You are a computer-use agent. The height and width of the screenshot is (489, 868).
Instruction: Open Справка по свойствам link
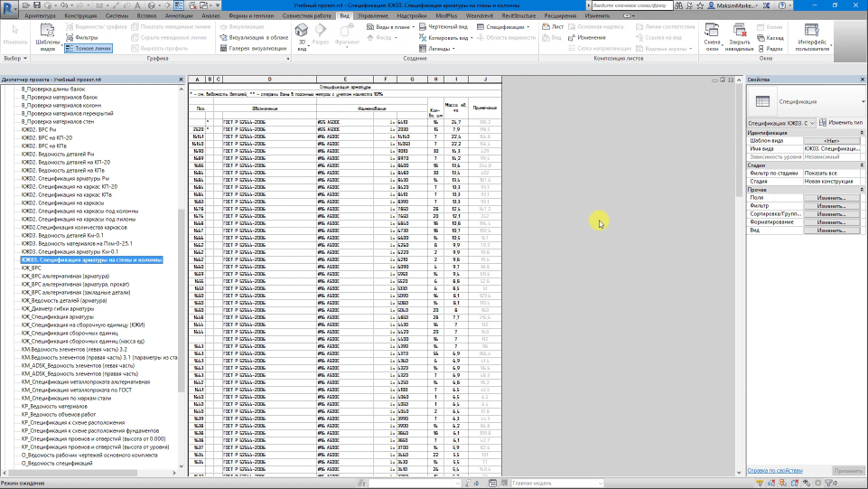(774, 470)
